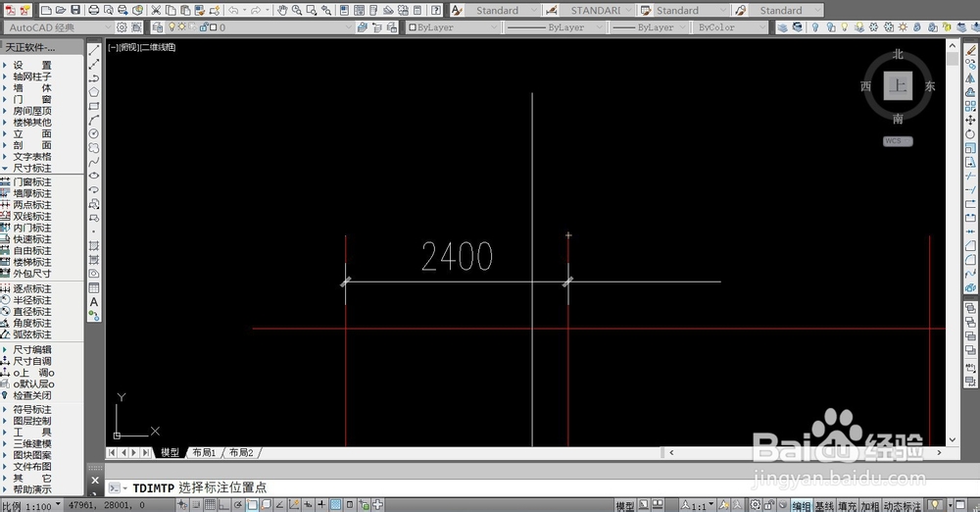Select the Zoom Realtime magnifier
Screen dimensions: 980x512
click(297, 10)
